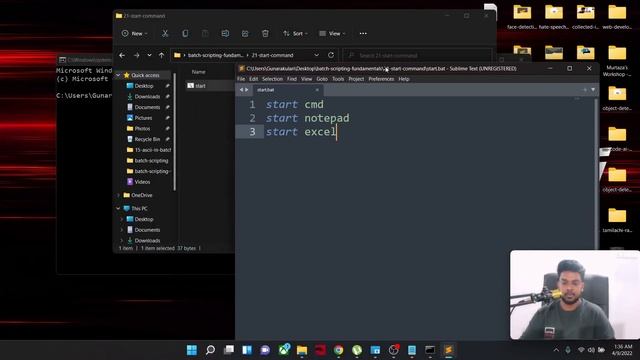Open the Selection menu in Sublime Text

(x=272, y=79)
